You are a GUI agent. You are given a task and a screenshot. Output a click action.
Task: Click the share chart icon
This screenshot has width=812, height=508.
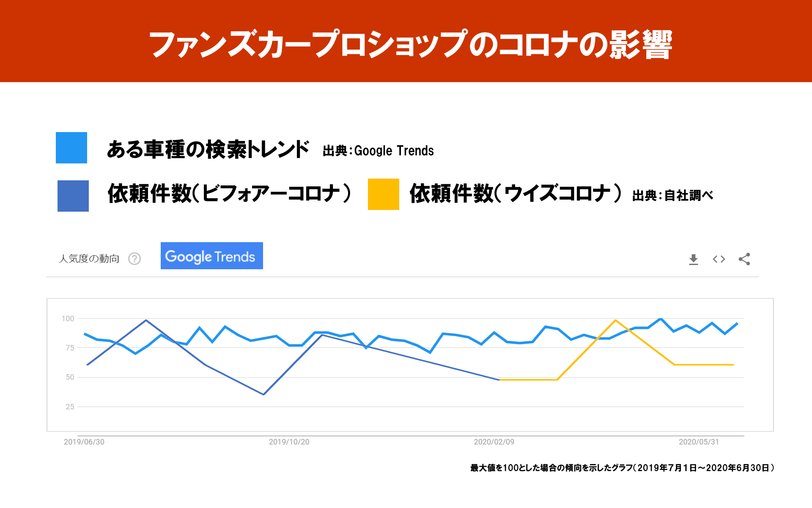[744, 259]
